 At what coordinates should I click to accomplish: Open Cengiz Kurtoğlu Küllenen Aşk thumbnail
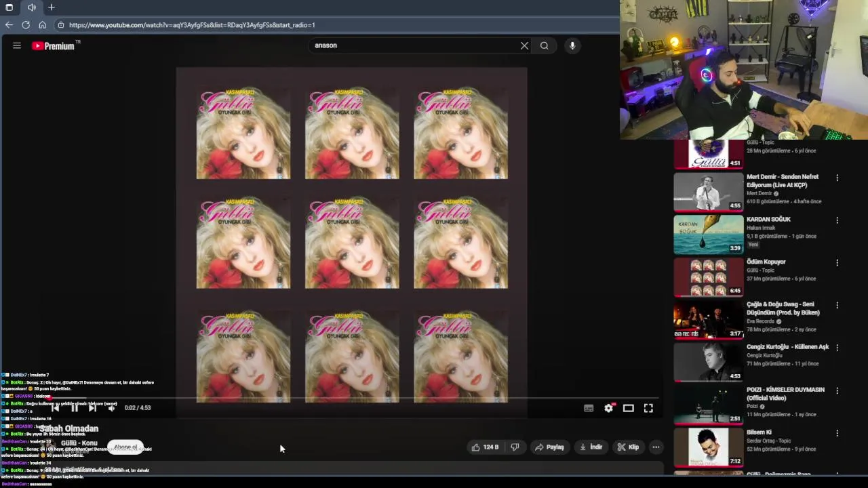(708, 363)
